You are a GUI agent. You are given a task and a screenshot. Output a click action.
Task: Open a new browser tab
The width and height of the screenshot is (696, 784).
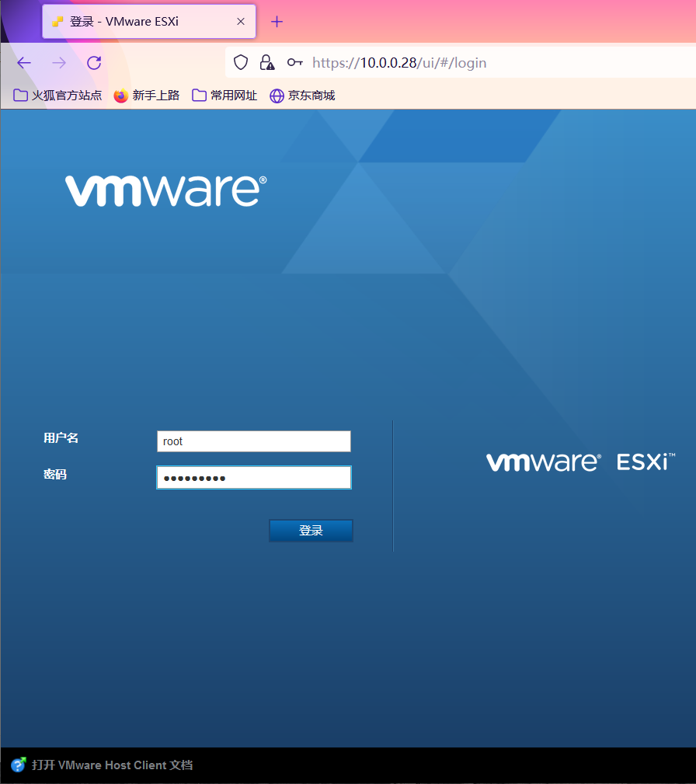pyautogui.click(x=277, y=22)
